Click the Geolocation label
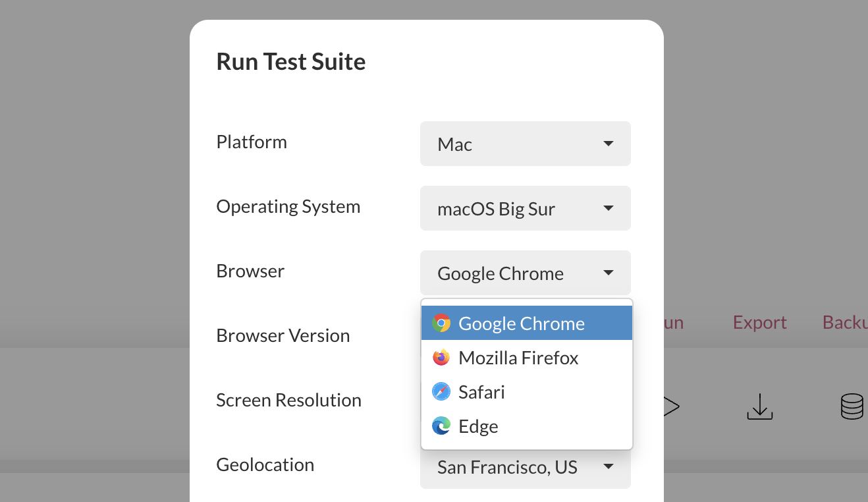Viewport: 868px width, 502px height. 265,465
